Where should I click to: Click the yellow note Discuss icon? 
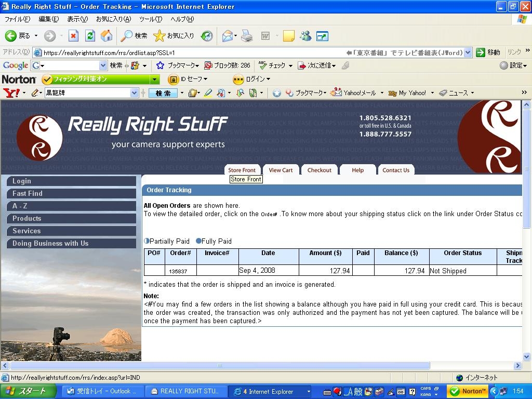click(x=288, y=36)
